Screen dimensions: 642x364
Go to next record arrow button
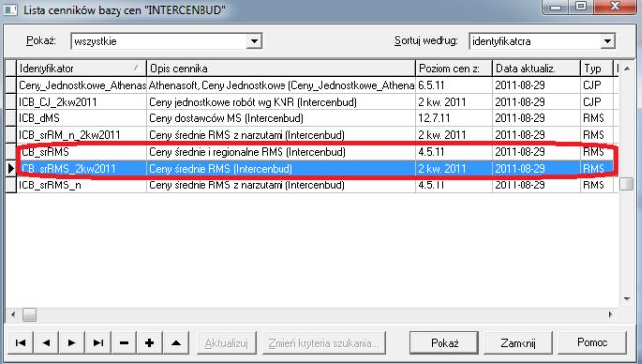[x=72, y=342]
